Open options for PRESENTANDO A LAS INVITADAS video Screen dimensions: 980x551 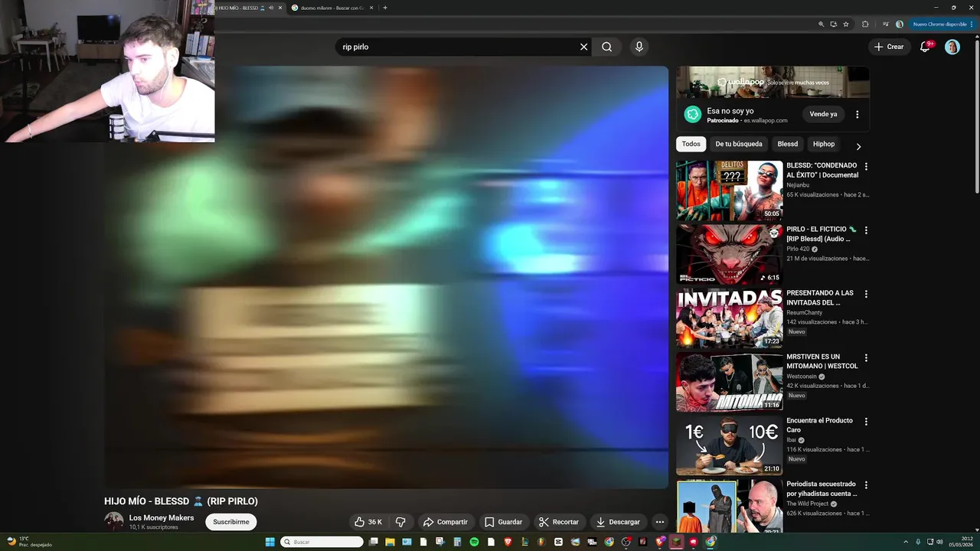[866, 293]
